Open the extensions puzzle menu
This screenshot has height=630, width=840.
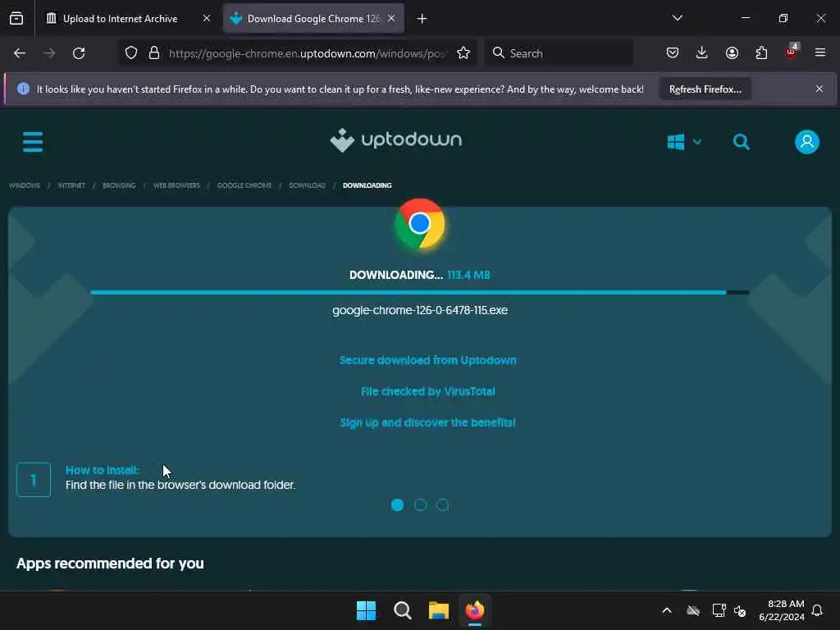click(761, 53)
